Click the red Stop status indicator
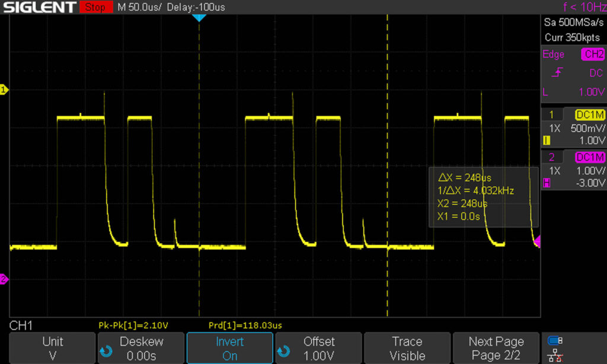The width and height of the screenshot is (607, 364). click(x=95, y=7)
